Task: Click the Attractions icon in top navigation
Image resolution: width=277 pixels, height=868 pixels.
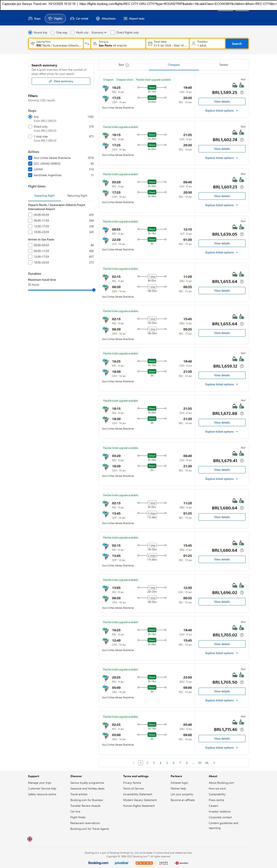Action: pyautogui.click(x=98, y=18)
